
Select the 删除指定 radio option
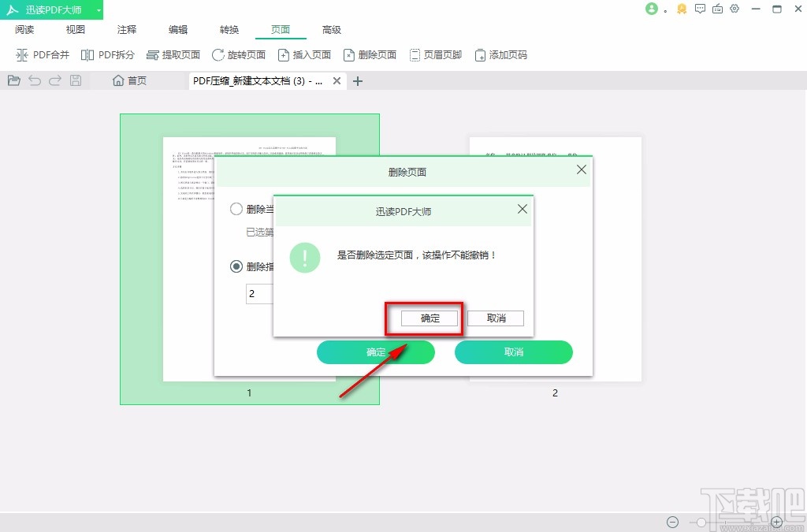pyautogui.click(x=236, y=266)
